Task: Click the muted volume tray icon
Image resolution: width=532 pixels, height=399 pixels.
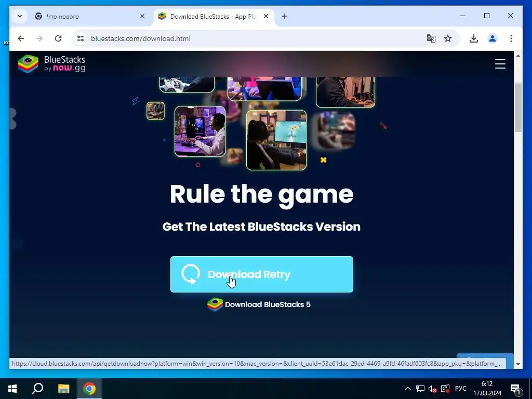Action: (x=432, y=389)
